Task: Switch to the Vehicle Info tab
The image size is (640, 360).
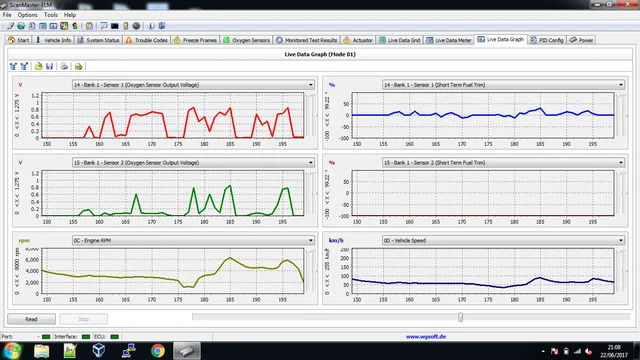Action: coord(53,40)
